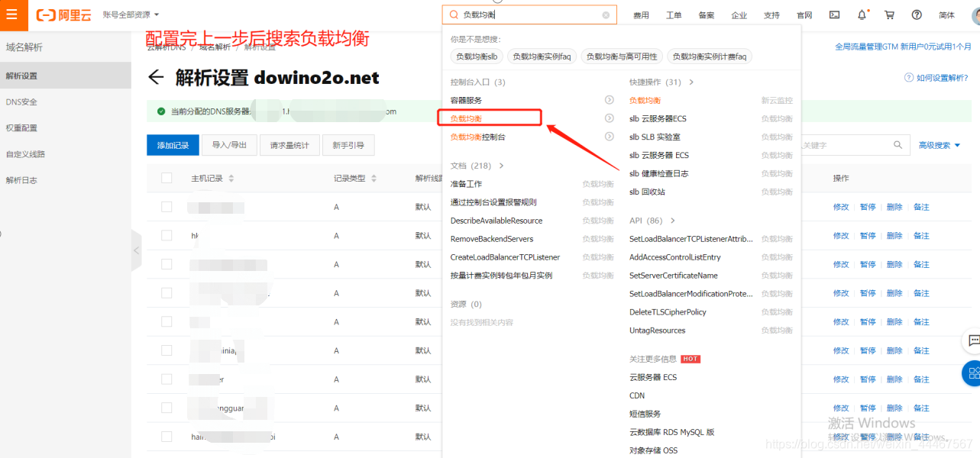Choose the 负载均衡slb suggestion chip

pos(477,56)
